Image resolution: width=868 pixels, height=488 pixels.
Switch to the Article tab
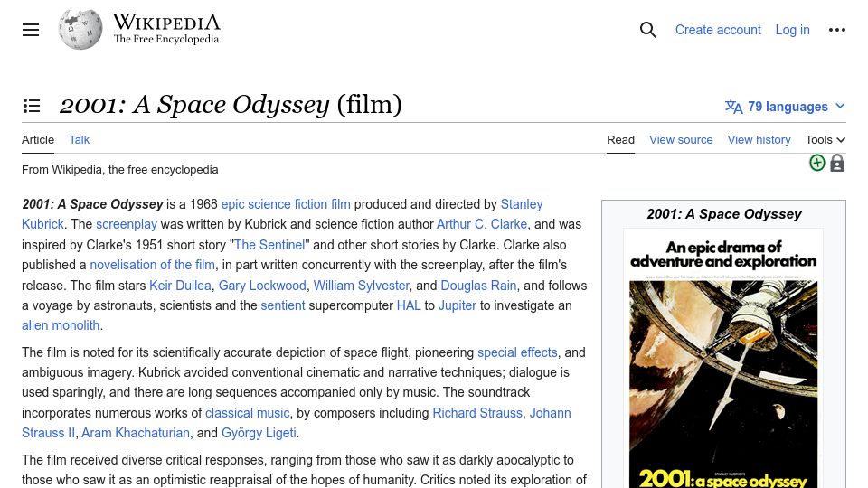pyautogui.click(x=38, y=140)
